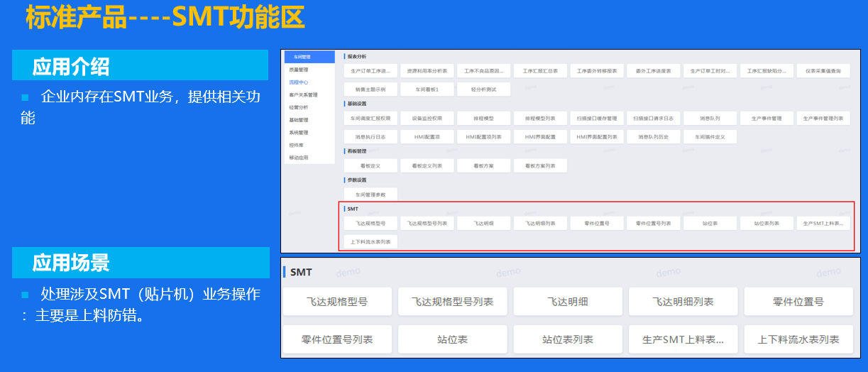Open 客户关系管理 sidebar entry
Screen dimensions: 868x372
(x=303, y=94)
